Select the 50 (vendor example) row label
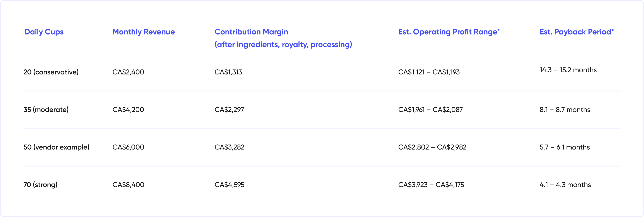Viewport: 644px width, 217px height. click(x=57, y=147)
